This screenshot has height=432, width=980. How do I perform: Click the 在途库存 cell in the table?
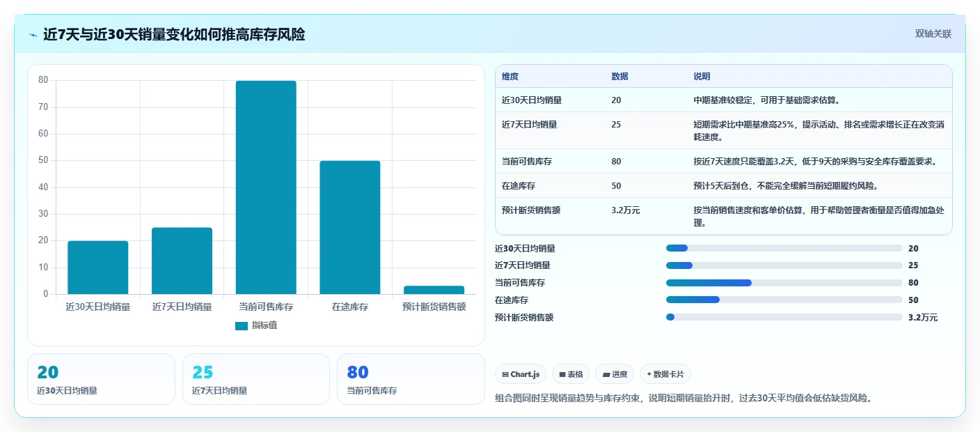(x=519, y=186)
